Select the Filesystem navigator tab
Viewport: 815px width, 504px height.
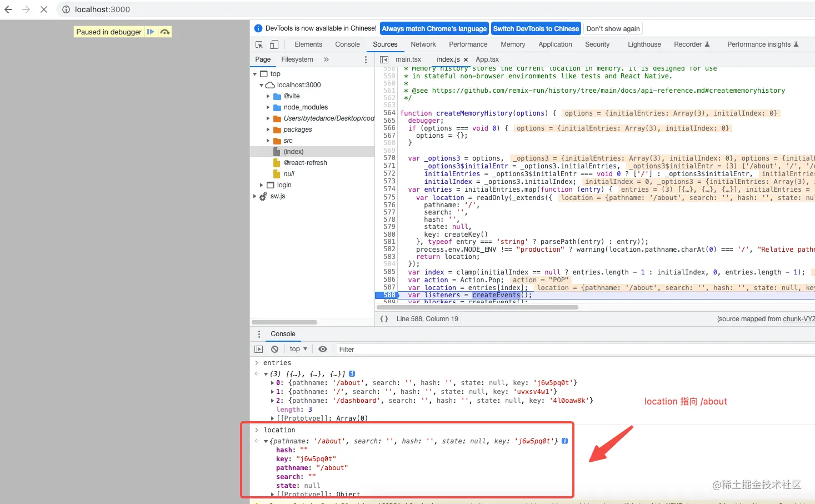pos(297,59)
